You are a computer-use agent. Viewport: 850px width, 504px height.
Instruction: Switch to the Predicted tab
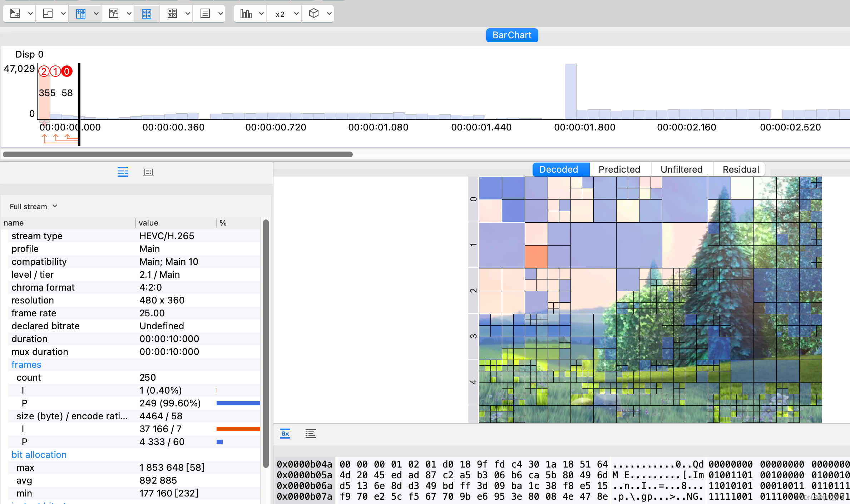(x=619, y=169)
